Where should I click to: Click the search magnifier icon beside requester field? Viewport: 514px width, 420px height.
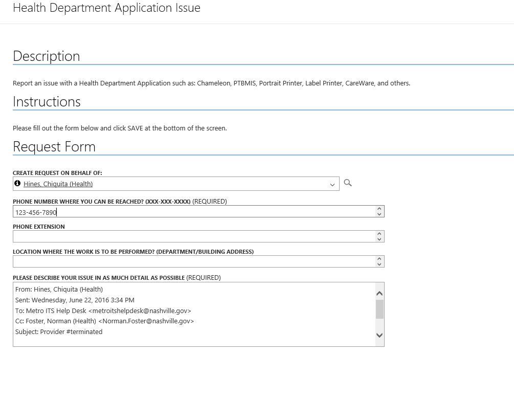[x=348, y=183]
